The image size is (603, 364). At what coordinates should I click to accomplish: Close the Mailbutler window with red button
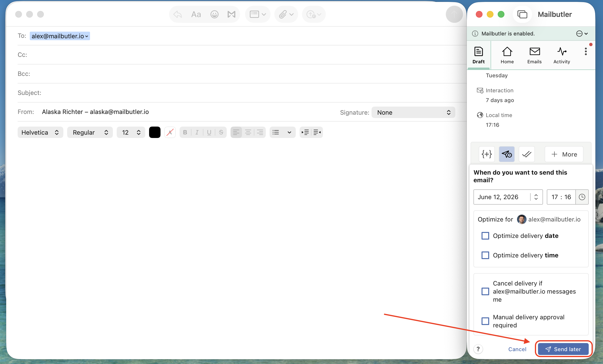[479, 15]
